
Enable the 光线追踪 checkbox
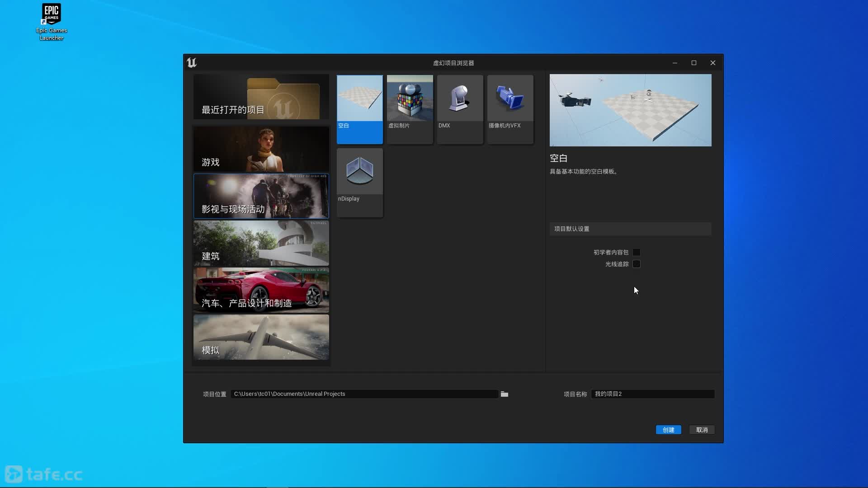[637, 264]
